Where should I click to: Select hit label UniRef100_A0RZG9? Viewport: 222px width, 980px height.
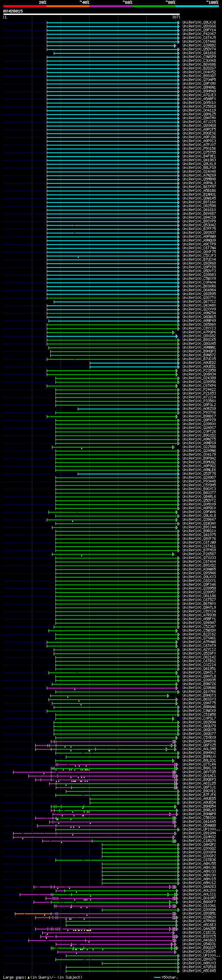point(199,408)
